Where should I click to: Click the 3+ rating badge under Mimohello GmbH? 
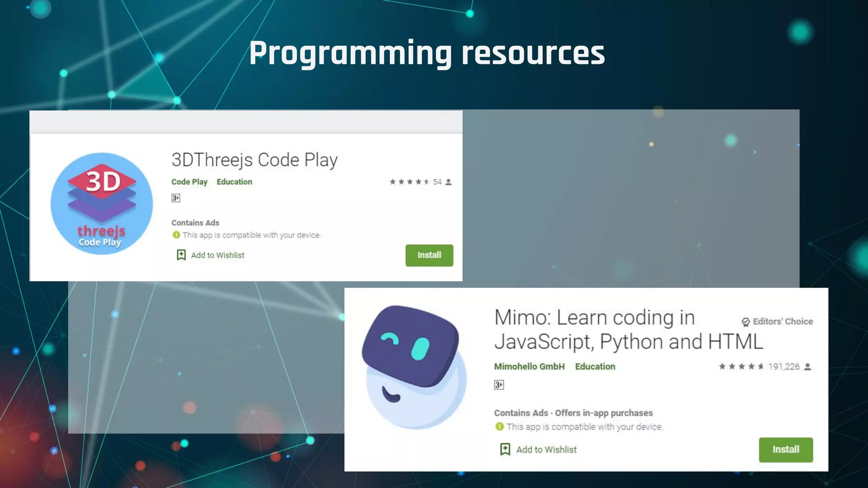click(x=499, y=385)
